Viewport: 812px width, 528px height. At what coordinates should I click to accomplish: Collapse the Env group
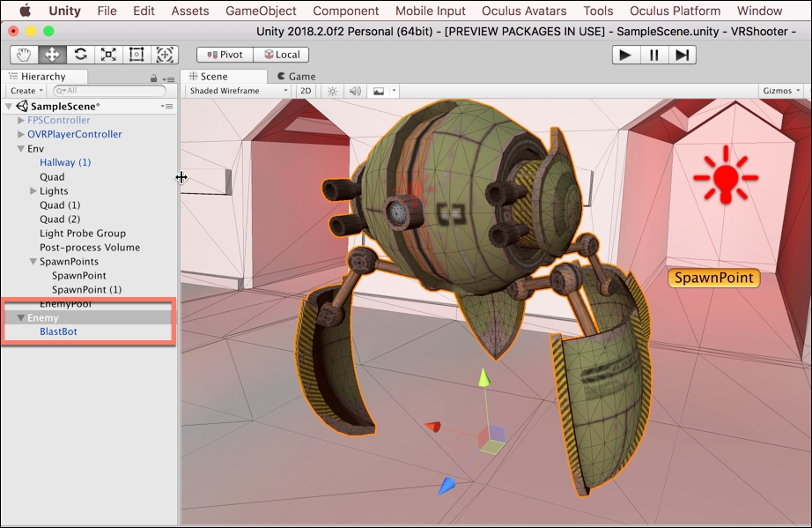21,149
